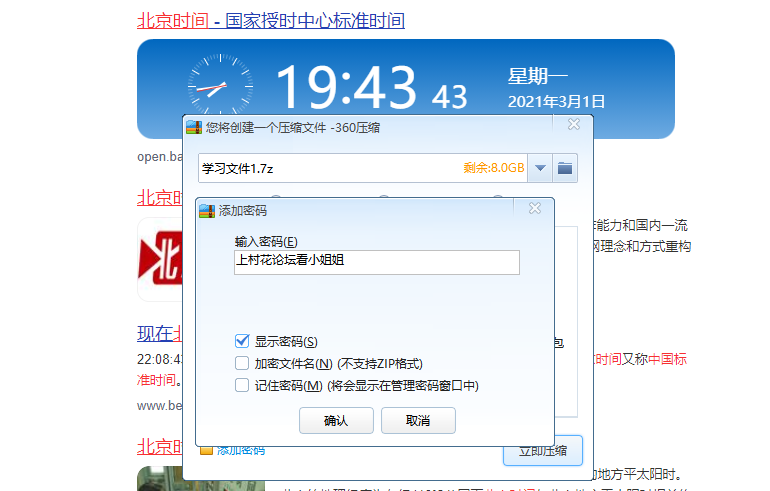Click the digital time 19:43 display
Screen dimensions: 770x491
344,88
